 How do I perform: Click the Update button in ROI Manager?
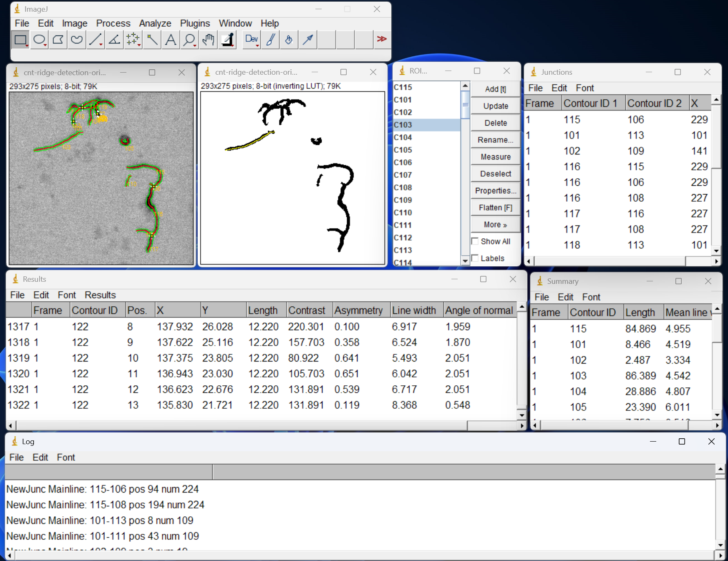[496, 106]
